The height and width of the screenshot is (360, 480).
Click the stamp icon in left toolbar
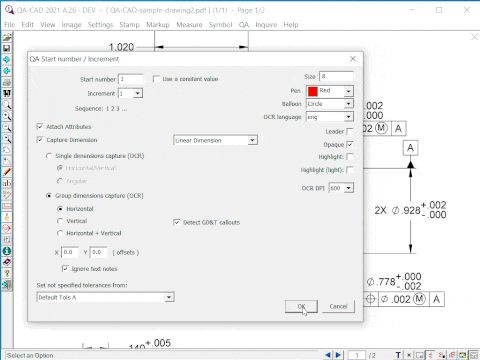[x=7, y=217]
